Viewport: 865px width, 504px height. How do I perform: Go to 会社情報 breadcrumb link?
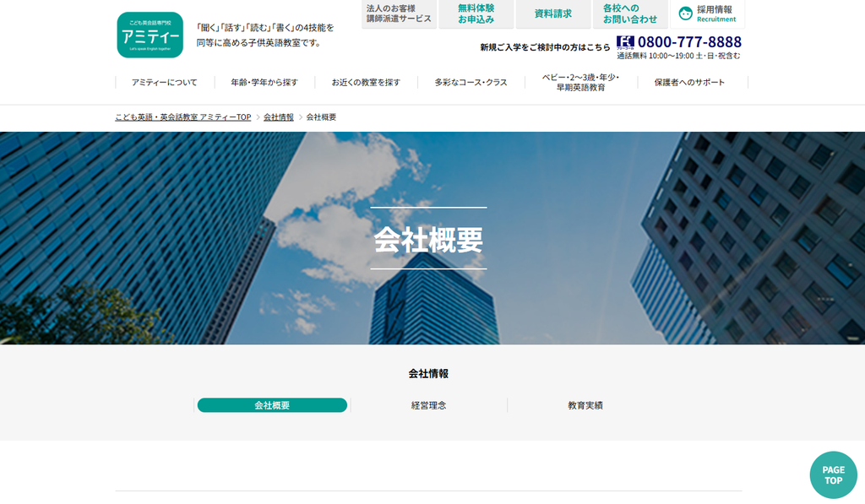click(x=279, y=117)
